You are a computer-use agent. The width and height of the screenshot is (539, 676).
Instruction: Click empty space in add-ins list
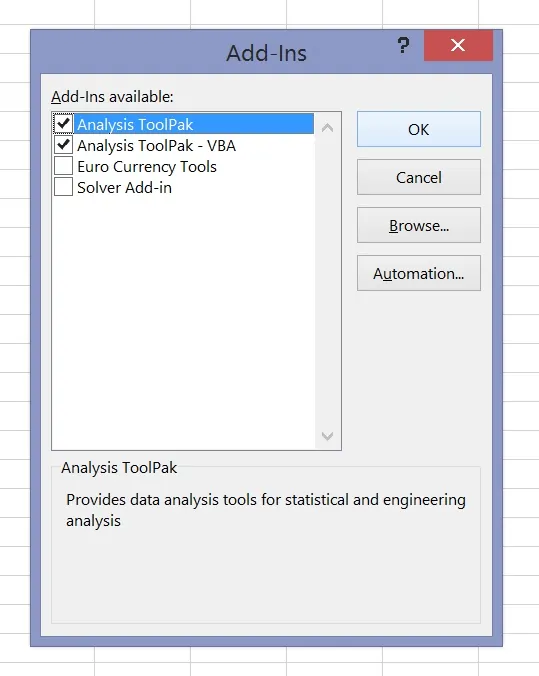click(x=183, y=323)
